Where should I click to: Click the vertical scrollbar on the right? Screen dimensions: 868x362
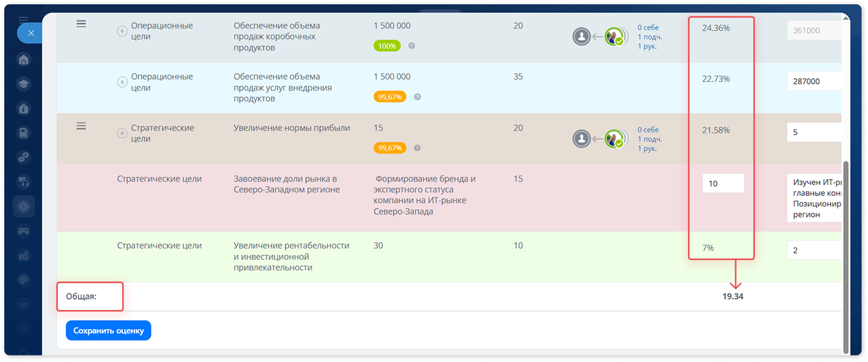(846, 257)
